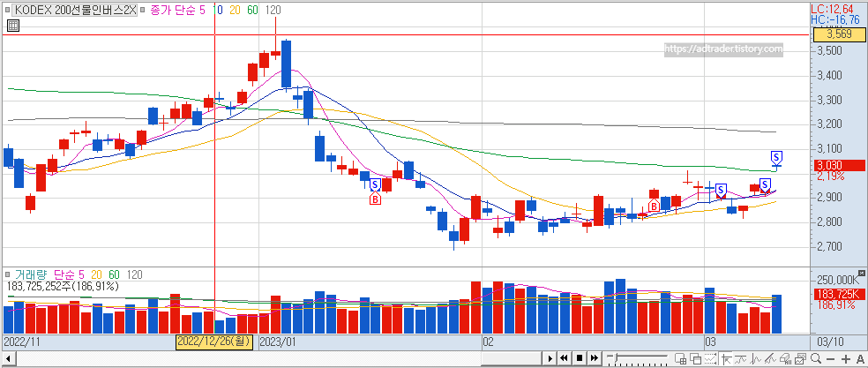Click the vertical line chart icon

coord(756,358)
